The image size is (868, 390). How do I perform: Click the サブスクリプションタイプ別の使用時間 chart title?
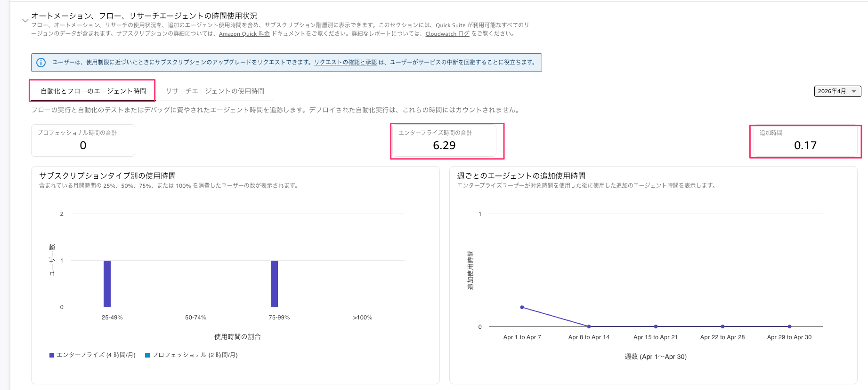pos(107,175)
